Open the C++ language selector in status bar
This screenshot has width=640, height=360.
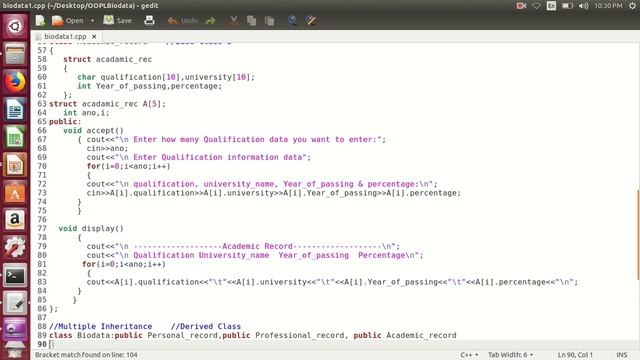point(469,355)
